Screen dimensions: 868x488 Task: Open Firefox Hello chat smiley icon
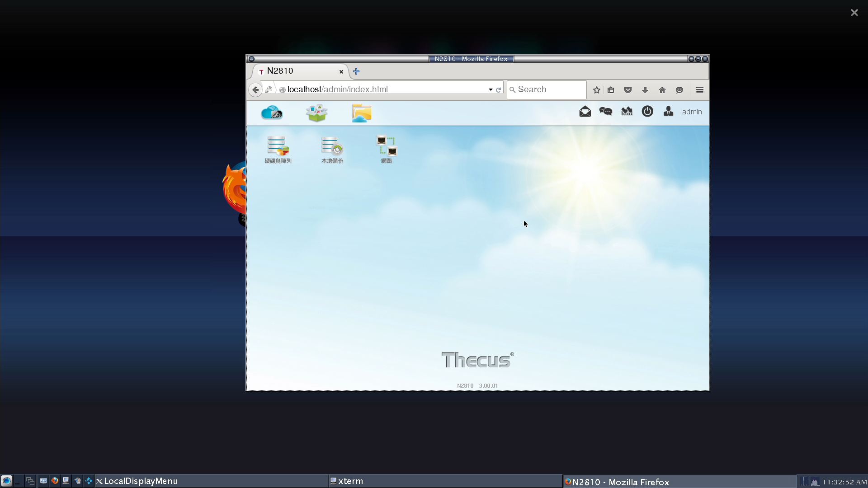[679, 90]
